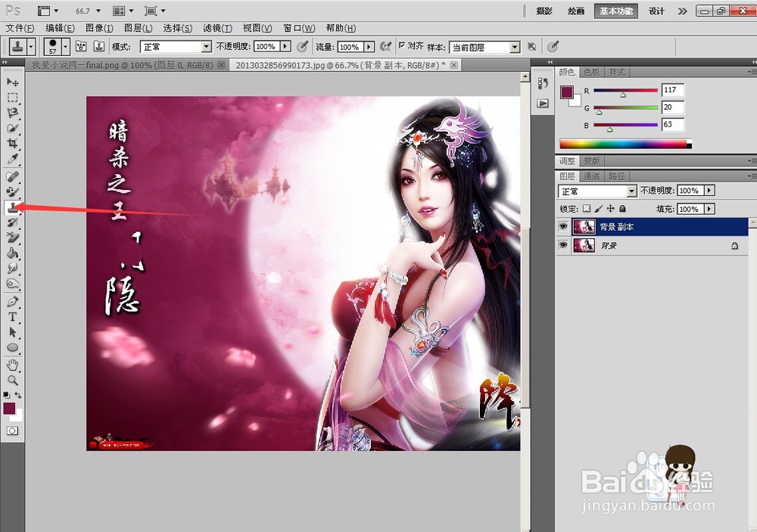Enable airbrush mode next to flow
Viewport: 757px width, 532px height.
(x=385, y=46)
